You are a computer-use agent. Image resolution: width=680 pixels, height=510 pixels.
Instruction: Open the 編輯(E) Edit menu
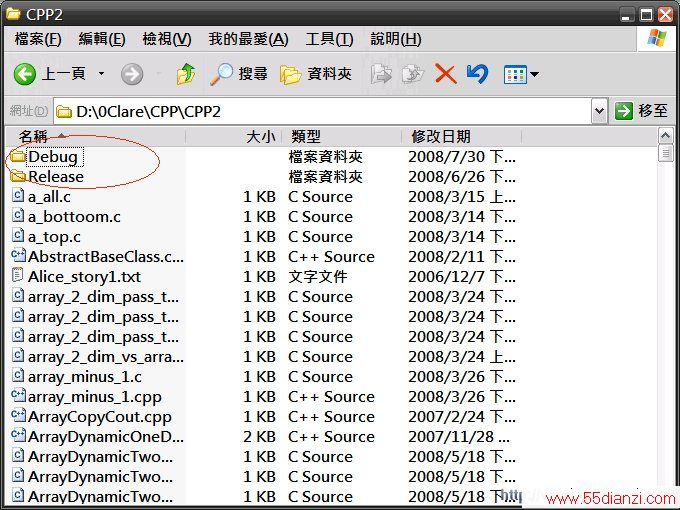tap(102, 39)
